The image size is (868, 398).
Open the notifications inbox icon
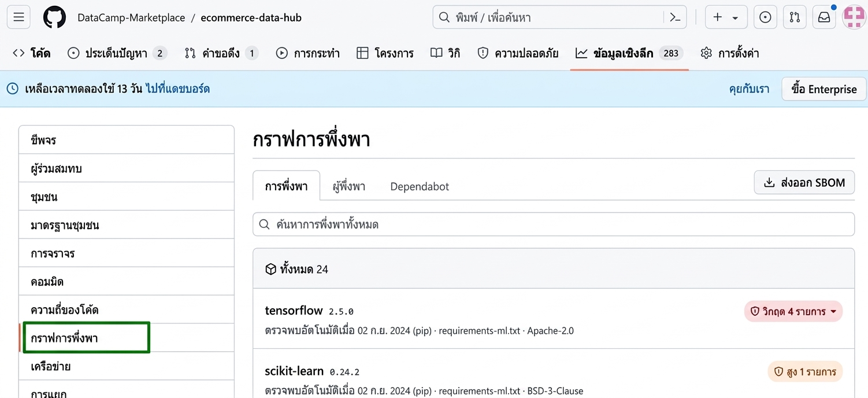tap(824, 17)
